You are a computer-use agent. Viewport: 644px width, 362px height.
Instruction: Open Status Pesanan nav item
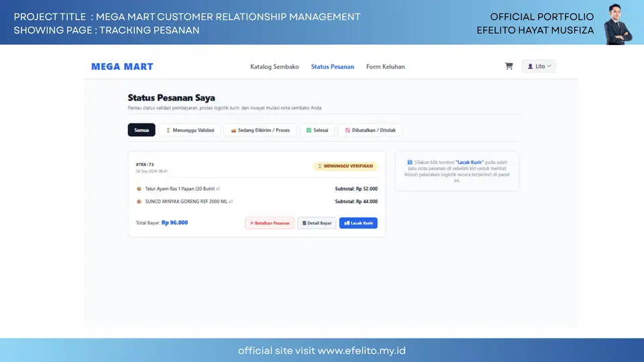click(332, 66)
